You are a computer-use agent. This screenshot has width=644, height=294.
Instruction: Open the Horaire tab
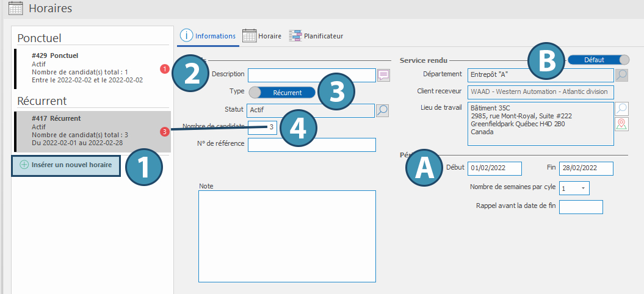click(262, 36)
